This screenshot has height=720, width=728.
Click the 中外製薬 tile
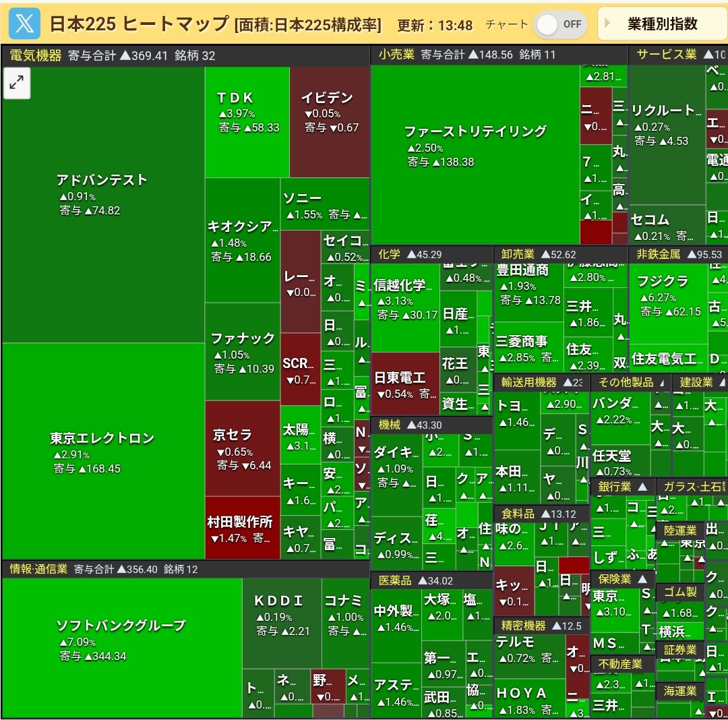[396, 625]
